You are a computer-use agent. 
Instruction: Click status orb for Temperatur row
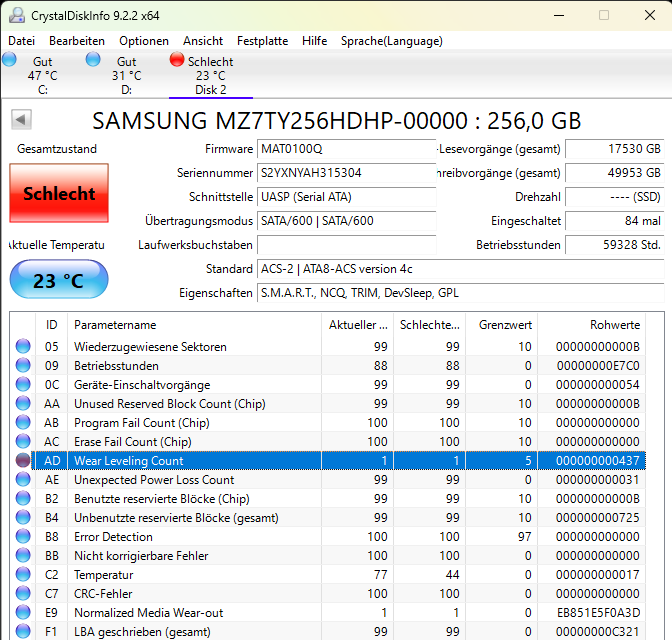tap(23, 575)
